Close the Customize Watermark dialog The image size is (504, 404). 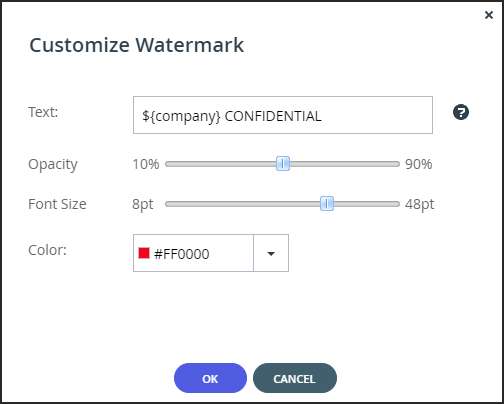pos(489,15)
